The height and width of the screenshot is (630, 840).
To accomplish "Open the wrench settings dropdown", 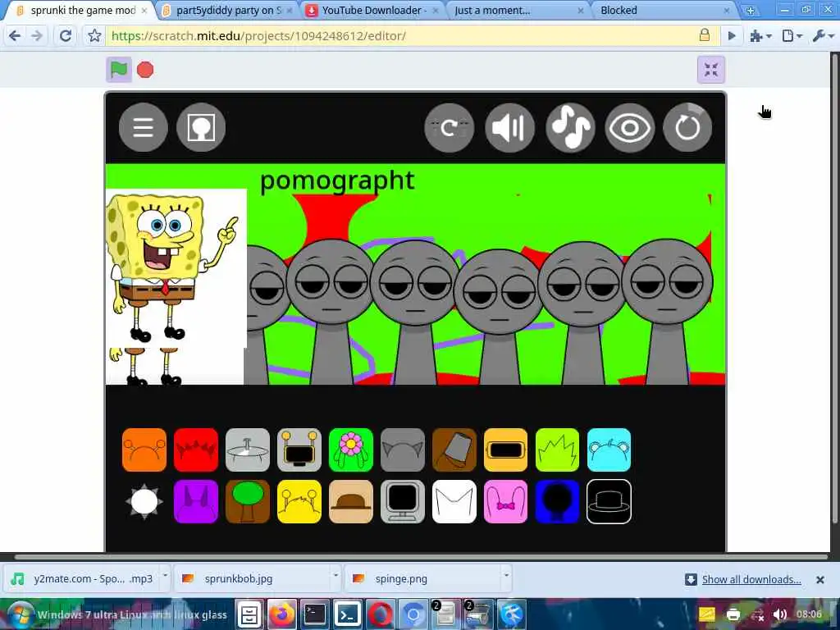I will [x=823, y=36].
